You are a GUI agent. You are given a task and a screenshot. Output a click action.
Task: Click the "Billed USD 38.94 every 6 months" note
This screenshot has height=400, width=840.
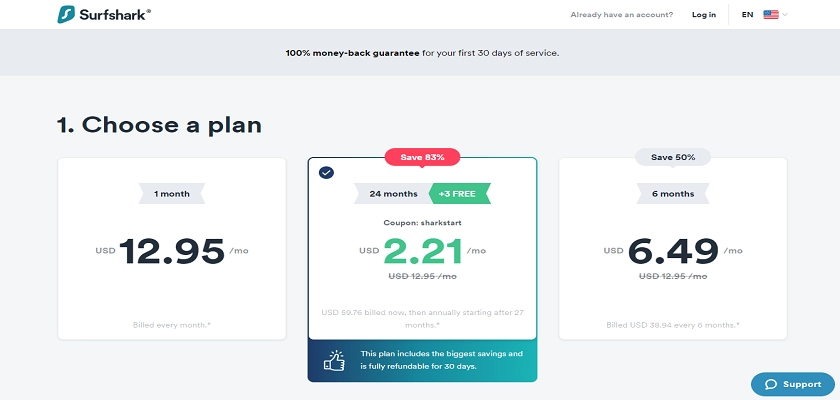(x=673, y=324)
